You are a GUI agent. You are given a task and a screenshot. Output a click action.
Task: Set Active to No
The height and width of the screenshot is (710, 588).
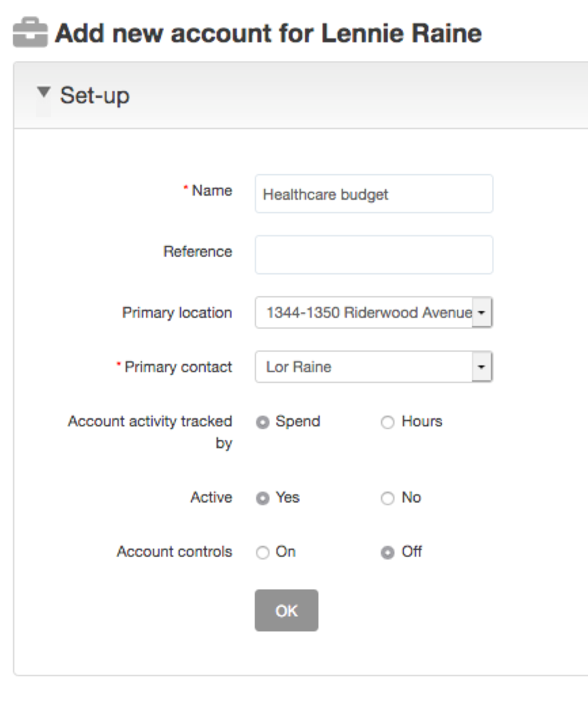click(388, 499)
